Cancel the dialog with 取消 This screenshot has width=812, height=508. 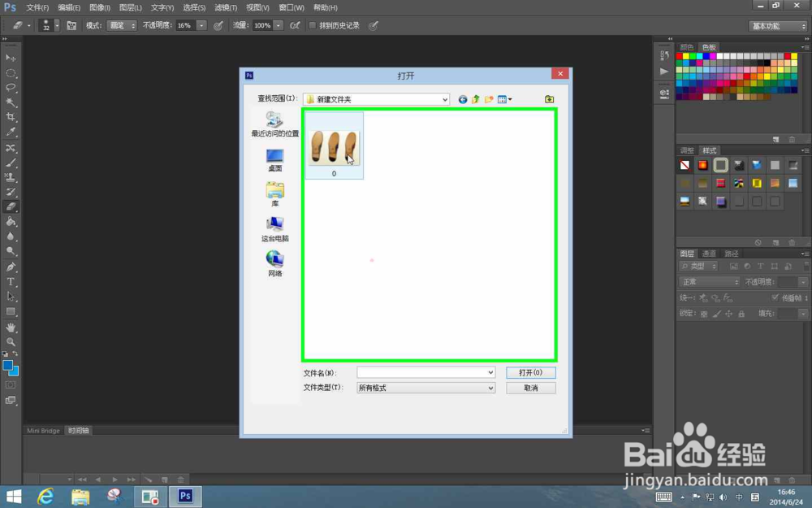[x=530, y=388]
